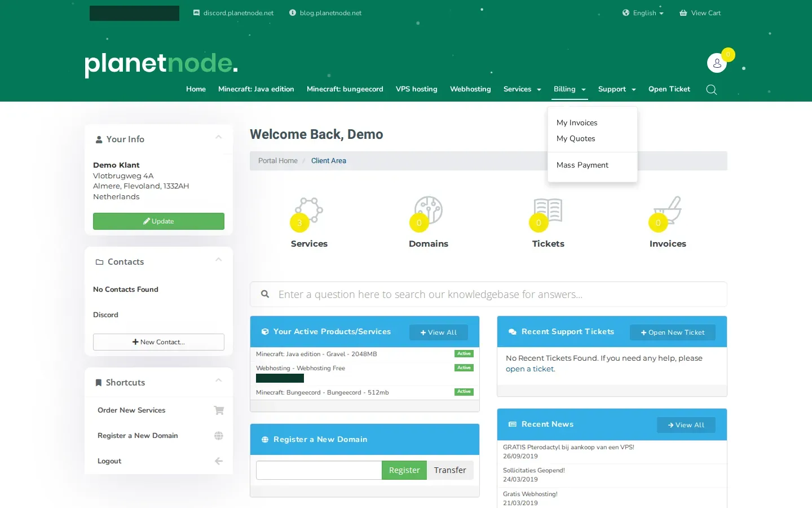
Task: Click the globe icon beside Register a New Domain
Action: 219,436
